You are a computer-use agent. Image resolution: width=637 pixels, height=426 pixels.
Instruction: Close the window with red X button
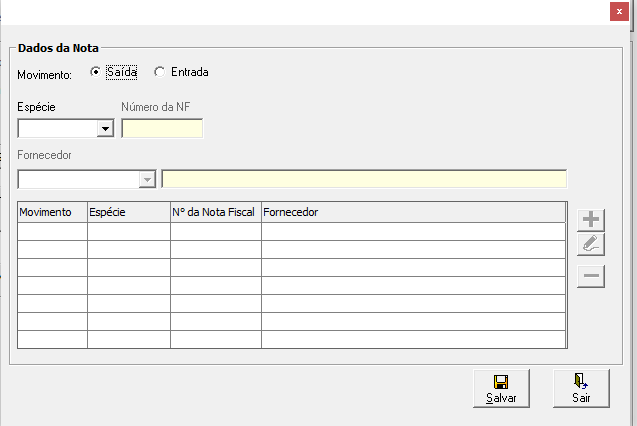click(x=619, y=11)
